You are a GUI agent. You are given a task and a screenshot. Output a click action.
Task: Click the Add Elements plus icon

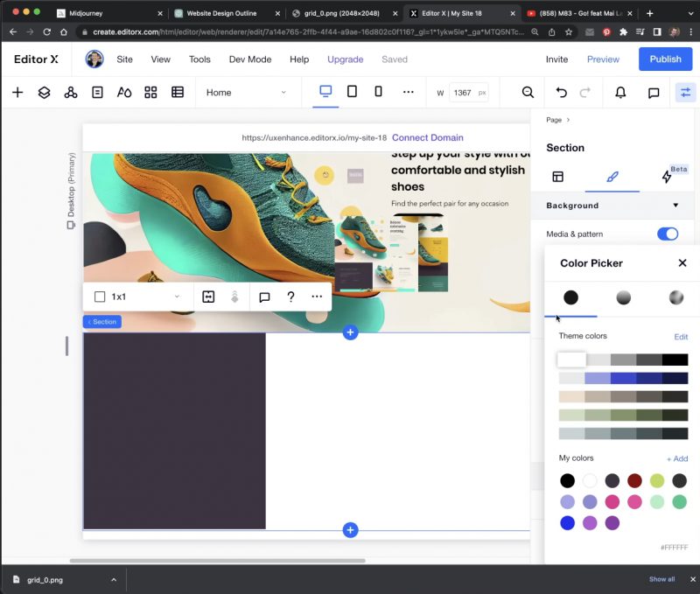pyautogui.click(x=17, y=92)
